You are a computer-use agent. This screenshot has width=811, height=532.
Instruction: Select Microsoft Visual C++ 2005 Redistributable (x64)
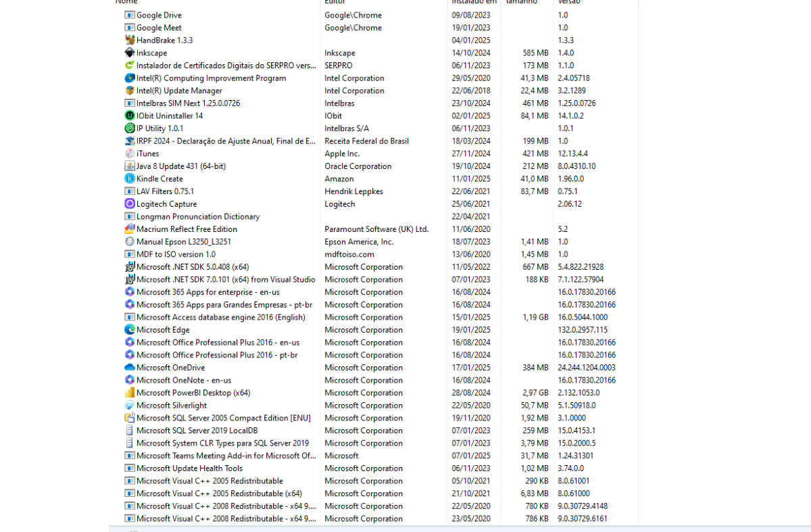[219, 493]
